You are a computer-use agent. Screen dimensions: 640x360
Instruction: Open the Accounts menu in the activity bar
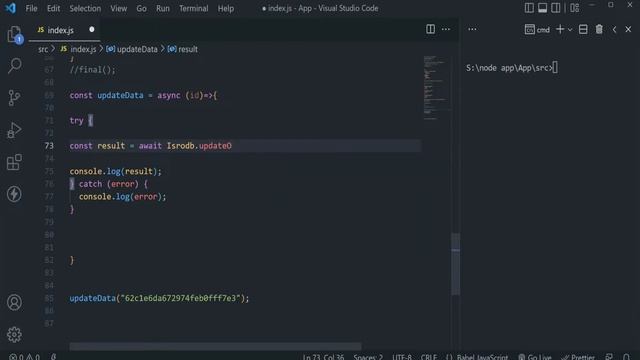14,302
